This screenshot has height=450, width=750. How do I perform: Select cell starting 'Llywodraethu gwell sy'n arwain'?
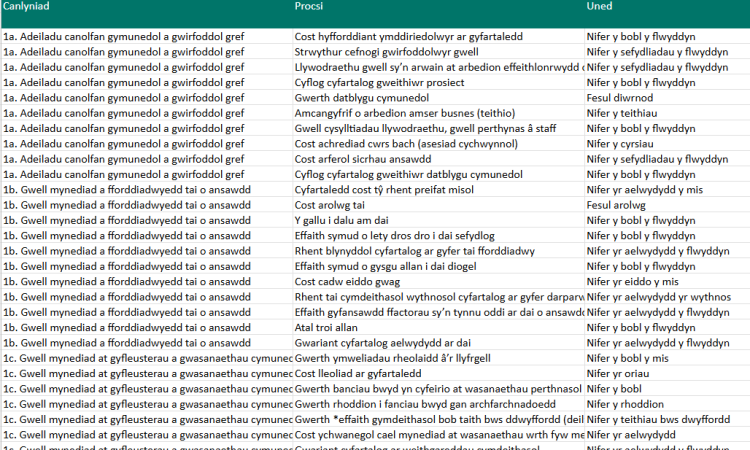click(439, 67)
